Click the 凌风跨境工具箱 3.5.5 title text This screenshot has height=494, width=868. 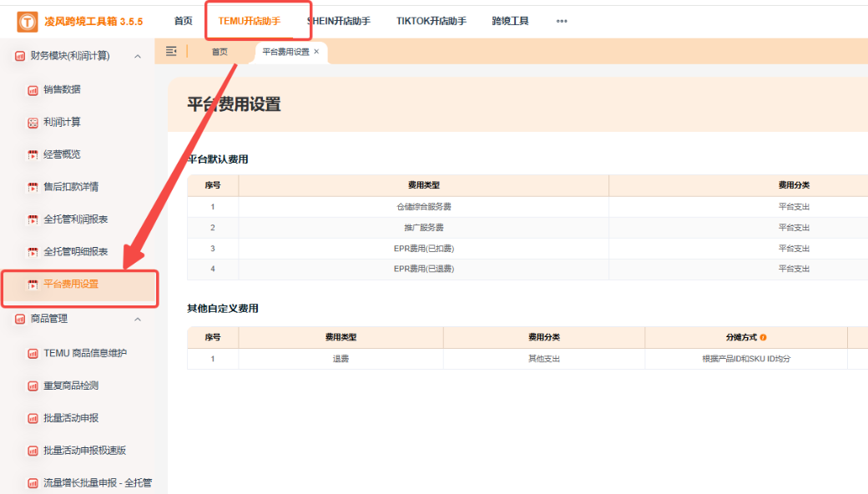[x=93, y=22]
